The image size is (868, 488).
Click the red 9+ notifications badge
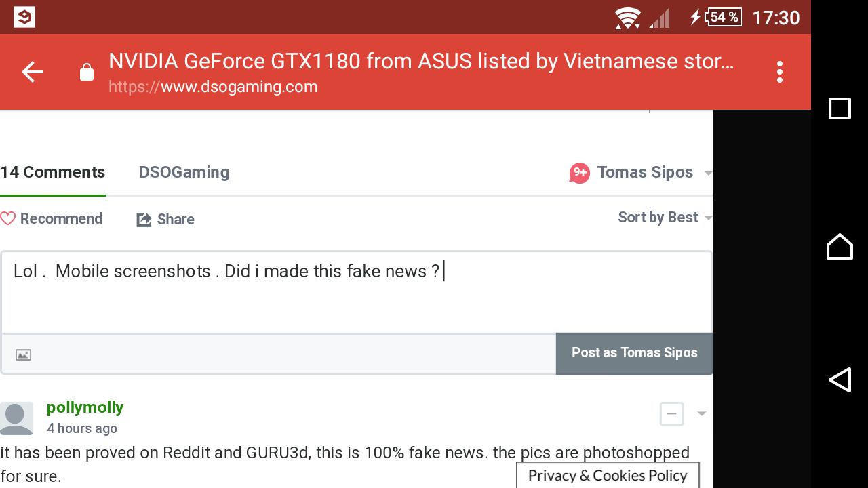580,173
